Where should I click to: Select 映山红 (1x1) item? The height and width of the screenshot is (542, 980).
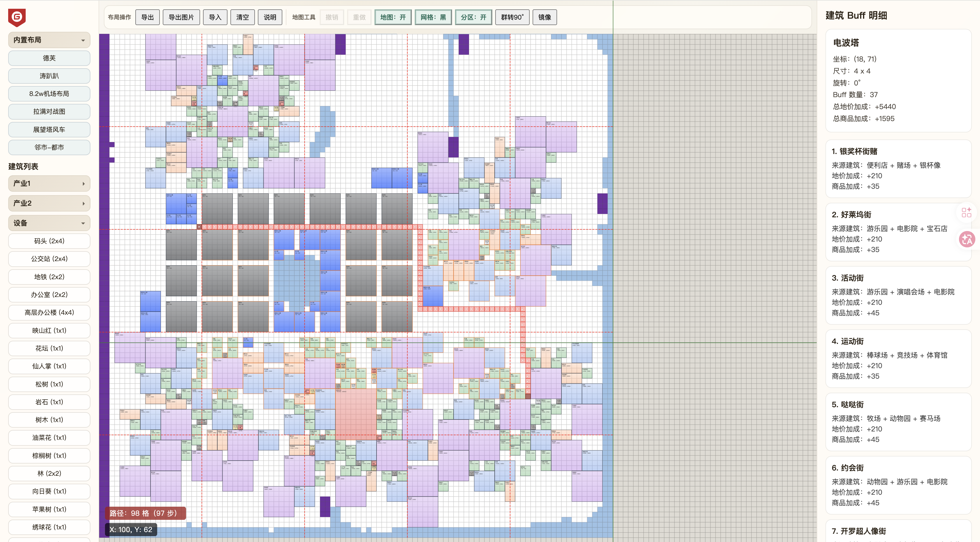click(x=49, y=331)
